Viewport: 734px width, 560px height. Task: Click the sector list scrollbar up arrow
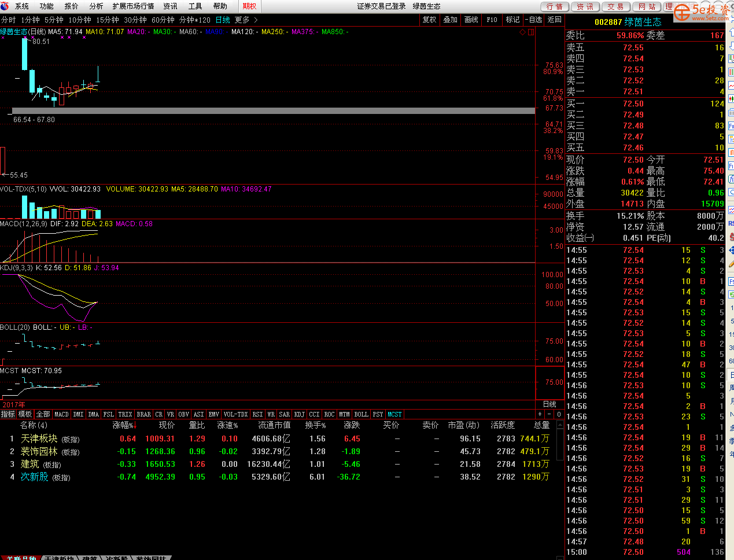[560, 425]
